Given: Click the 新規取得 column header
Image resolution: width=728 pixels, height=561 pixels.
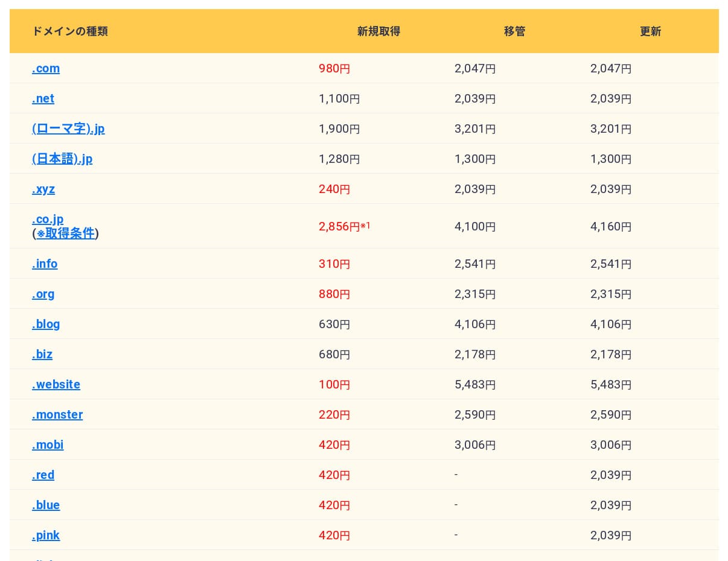Looking at the screenshot, I should pyautogui.click(x=378, y=31).
